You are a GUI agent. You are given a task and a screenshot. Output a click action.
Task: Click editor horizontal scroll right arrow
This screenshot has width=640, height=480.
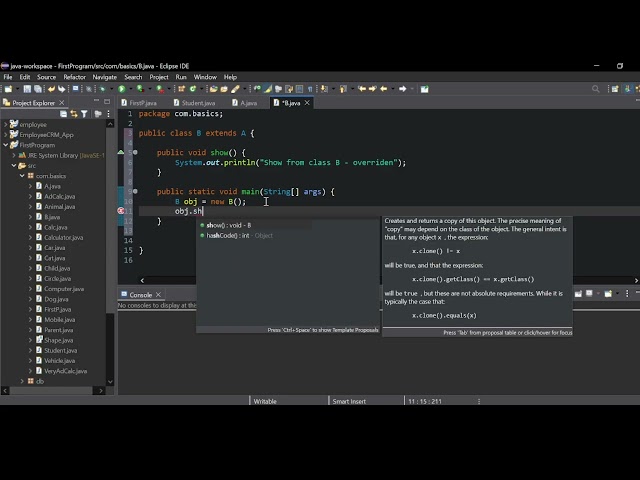(636, 280)
